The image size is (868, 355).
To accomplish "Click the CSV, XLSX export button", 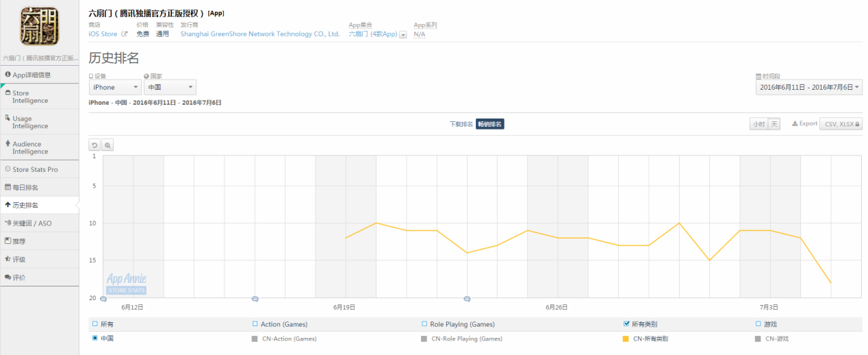I will 841,124.
